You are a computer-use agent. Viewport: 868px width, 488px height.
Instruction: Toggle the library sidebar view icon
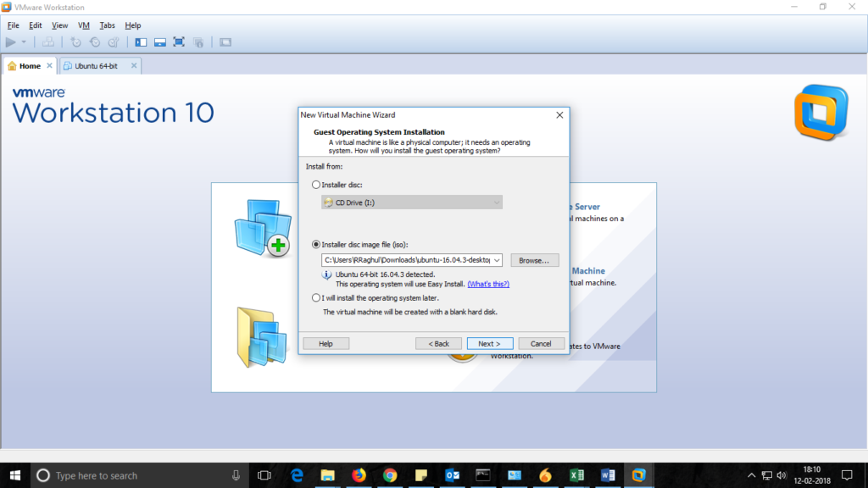coord(141,42)
